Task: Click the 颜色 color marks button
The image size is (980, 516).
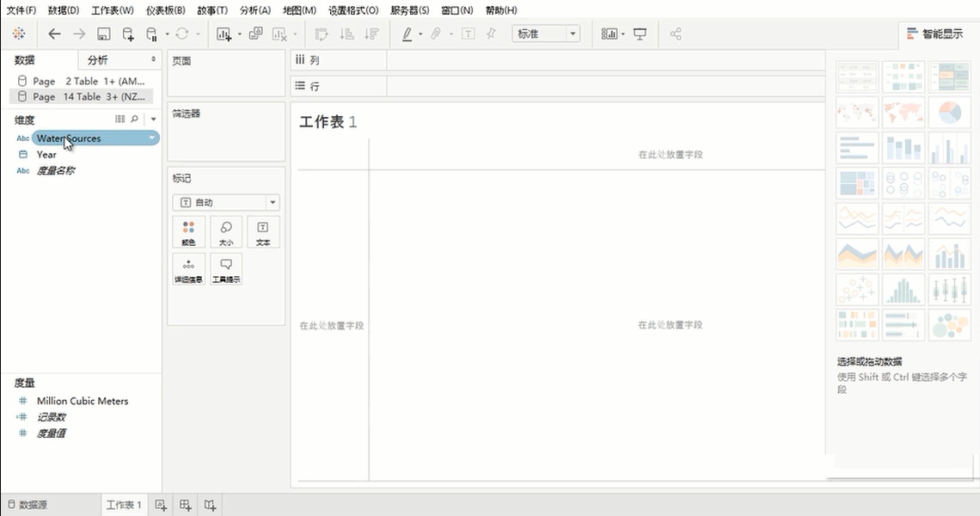Action: click(x=188, y=232)
